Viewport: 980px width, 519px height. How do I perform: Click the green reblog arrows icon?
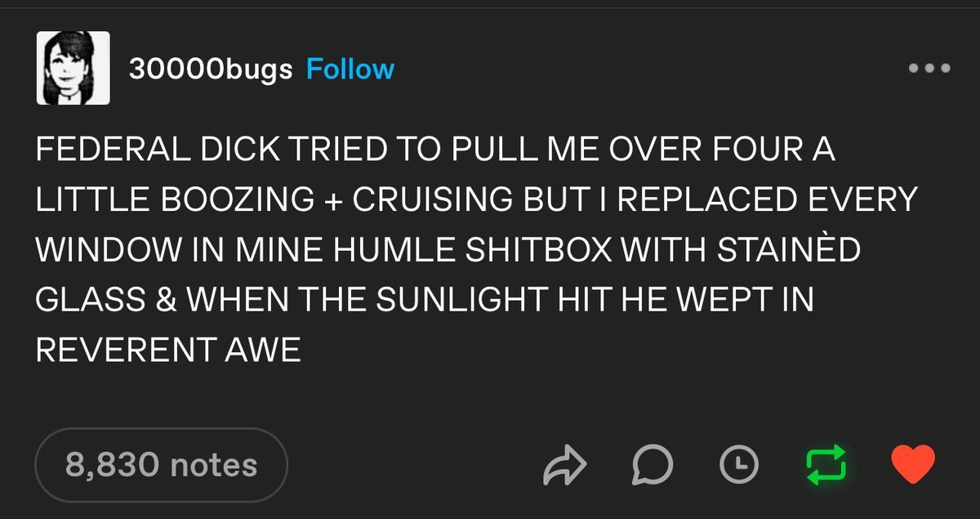pos(826,465)
